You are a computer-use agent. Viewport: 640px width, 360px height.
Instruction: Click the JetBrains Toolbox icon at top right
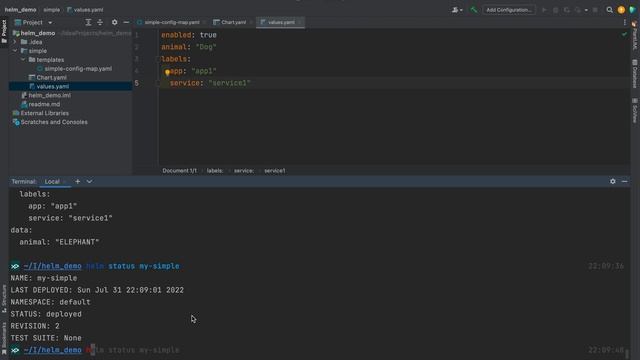tap(632, 10)
